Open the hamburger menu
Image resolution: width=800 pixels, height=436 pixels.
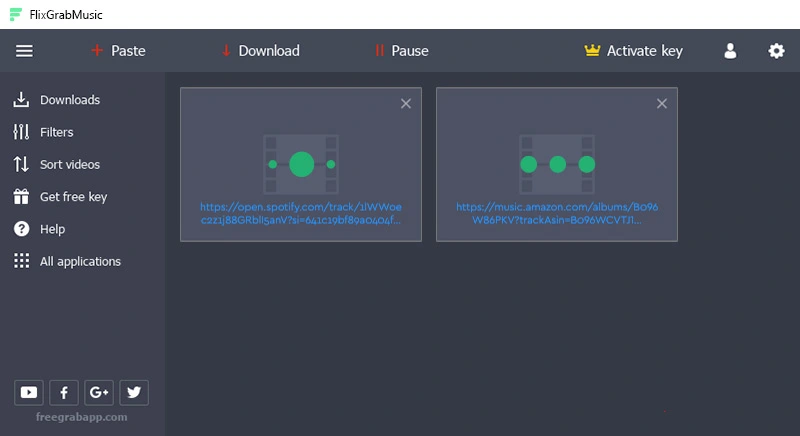point(24,51)
